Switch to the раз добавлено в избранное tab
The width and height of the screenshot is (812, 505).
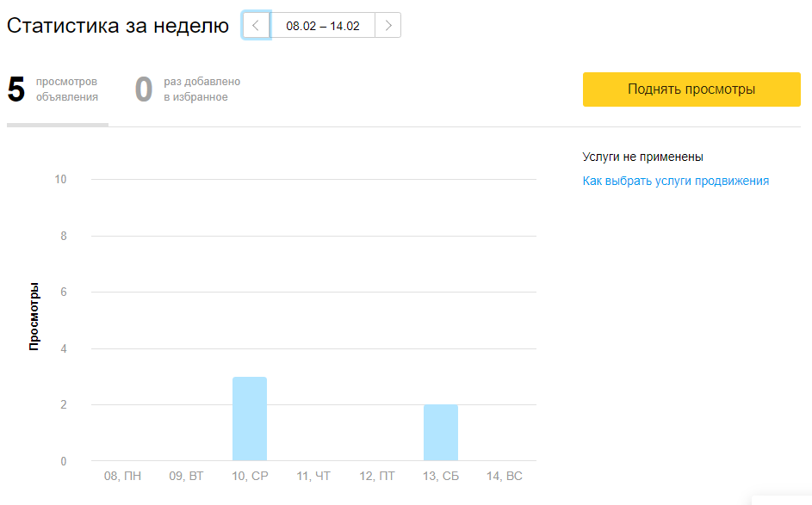pyautogui.click(x=188, y=89)
